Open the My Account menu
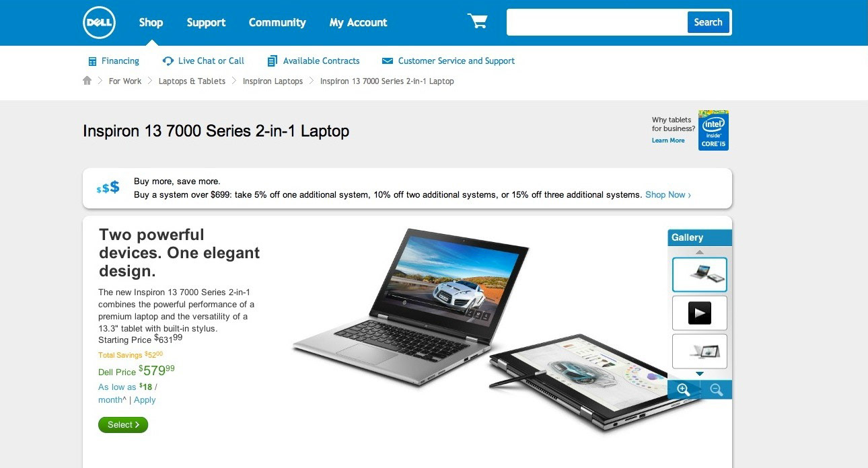This screenshot has height=468, width=868. pos(358,22)
